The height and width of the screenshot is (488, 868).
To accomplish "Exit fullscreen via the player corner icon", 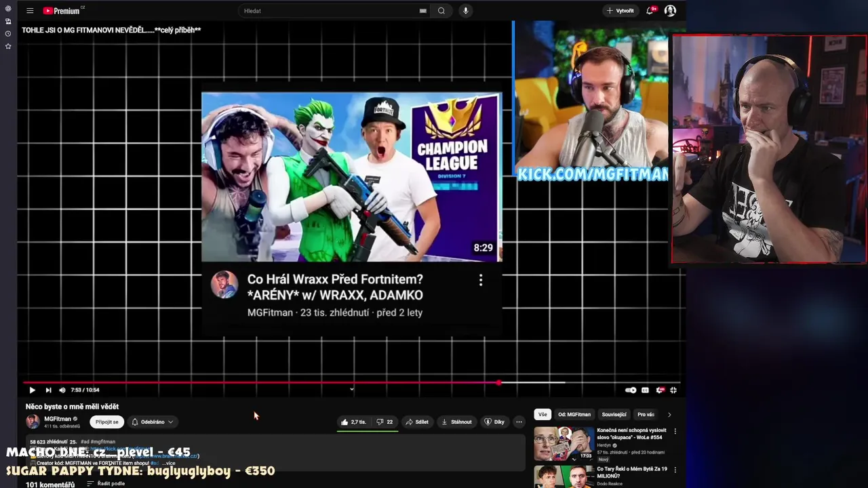I will point(673,390).
